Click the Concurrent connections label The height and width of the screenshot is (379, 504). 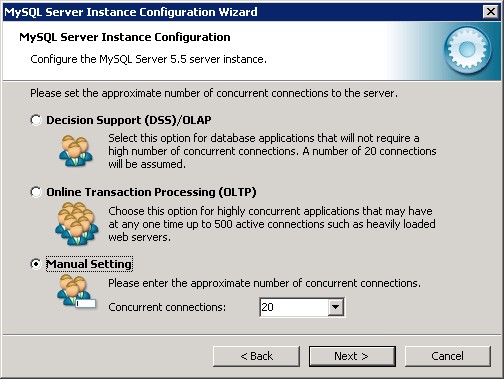(x=167, y=307)
